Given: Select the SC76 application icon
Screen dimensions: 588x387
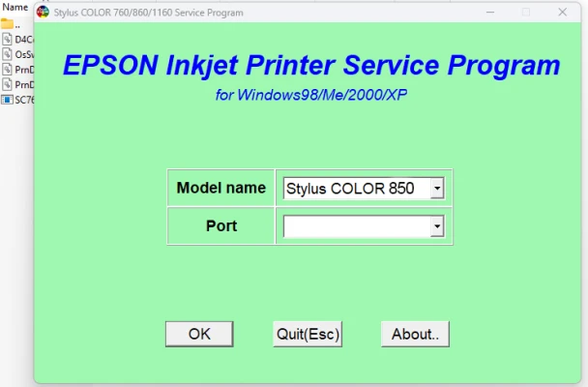Looking at the screenshot, I should pyautogui.click(x=7, y=100).
